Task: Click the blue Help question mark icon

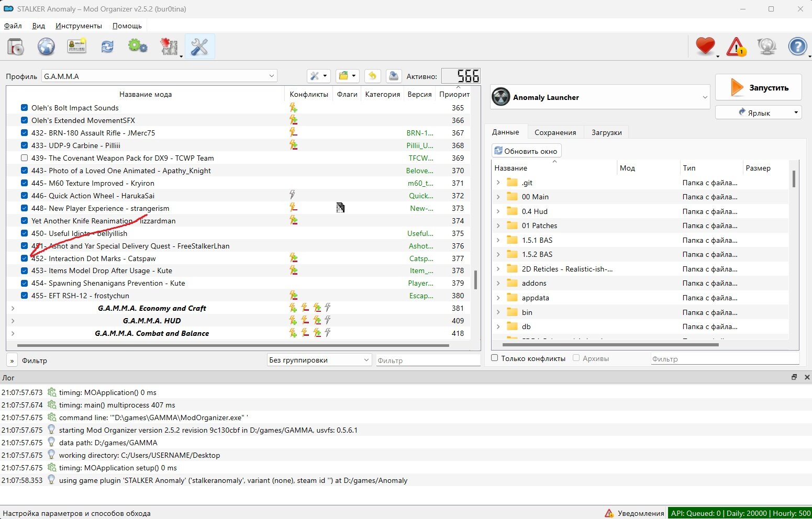Action: point(797,47)
